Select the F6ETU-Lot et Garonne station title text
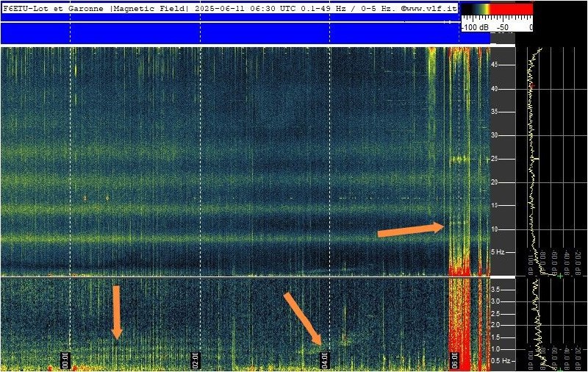 point(53,9)
